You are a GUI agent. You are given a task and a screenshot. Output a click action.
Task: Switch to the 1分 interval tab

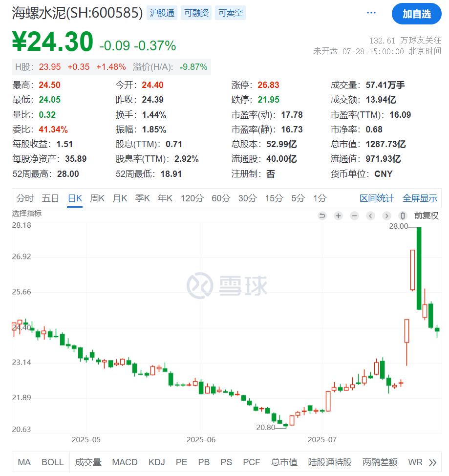320,198
